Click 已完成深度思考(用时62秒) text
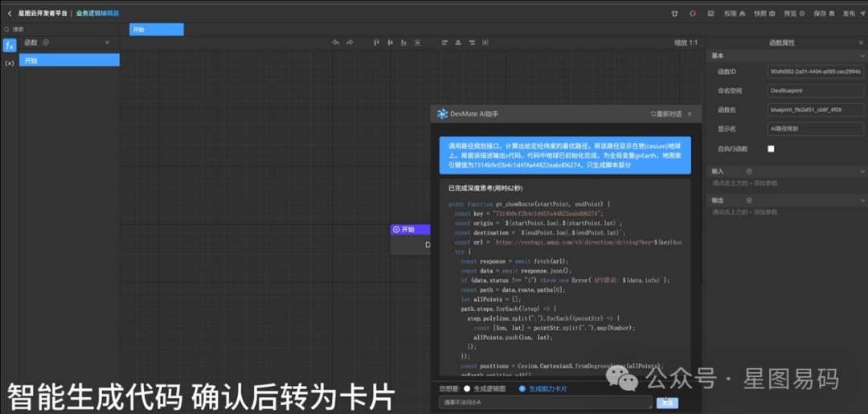 [485, 188]
